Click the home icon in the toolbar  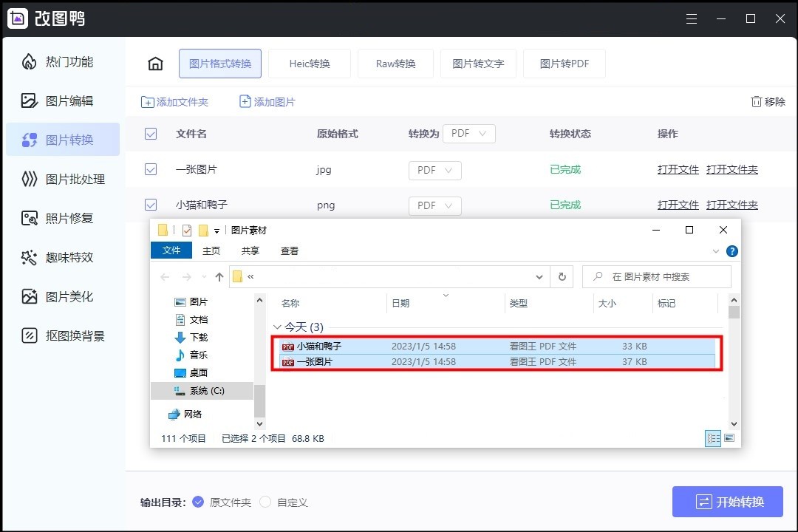coord(155,64)
